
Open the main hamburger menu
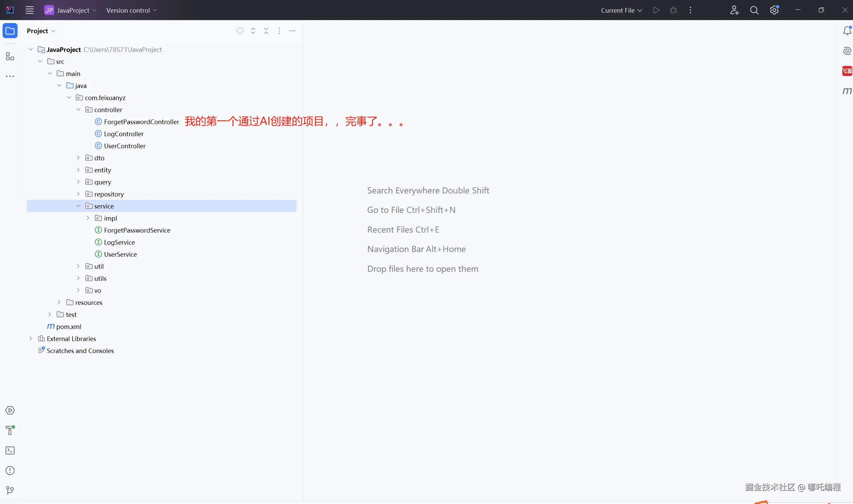pos(29,10)
